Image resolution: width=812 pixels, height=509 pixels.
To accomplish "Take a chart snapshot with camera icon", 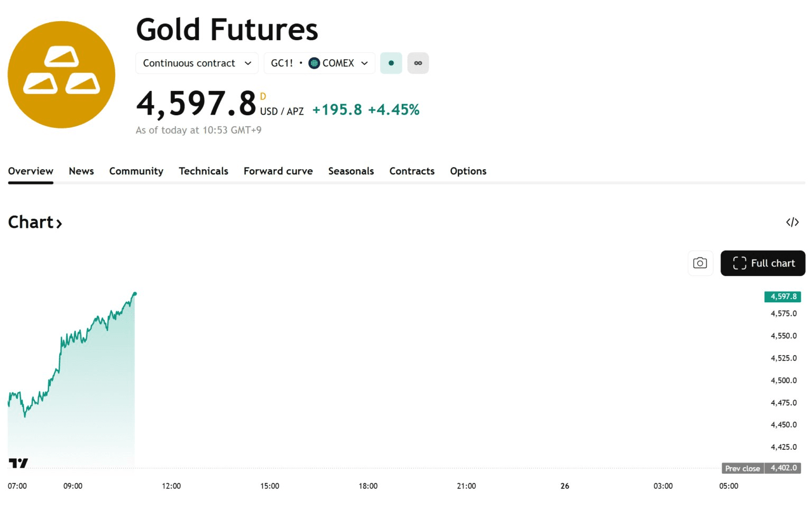I will [699, 263].
